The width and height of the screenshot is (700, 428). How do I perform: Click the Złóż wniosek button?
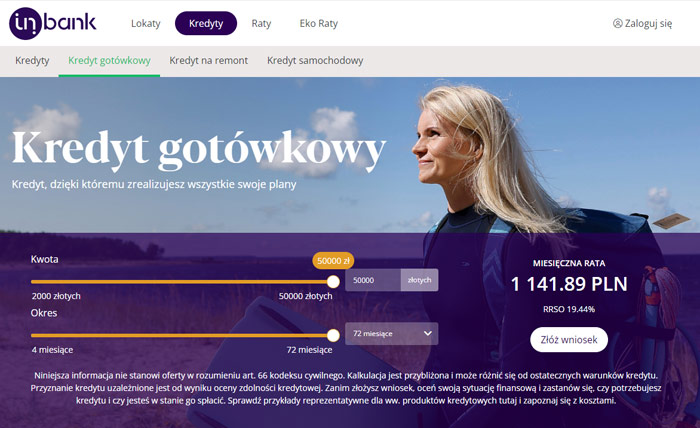[569, 340]
